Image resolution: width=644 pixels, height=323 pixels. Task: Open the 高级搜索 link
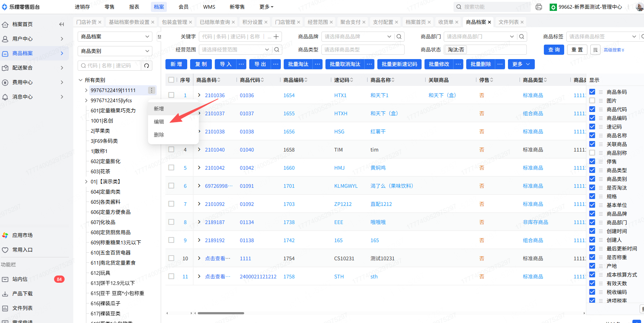click(614, 50)
